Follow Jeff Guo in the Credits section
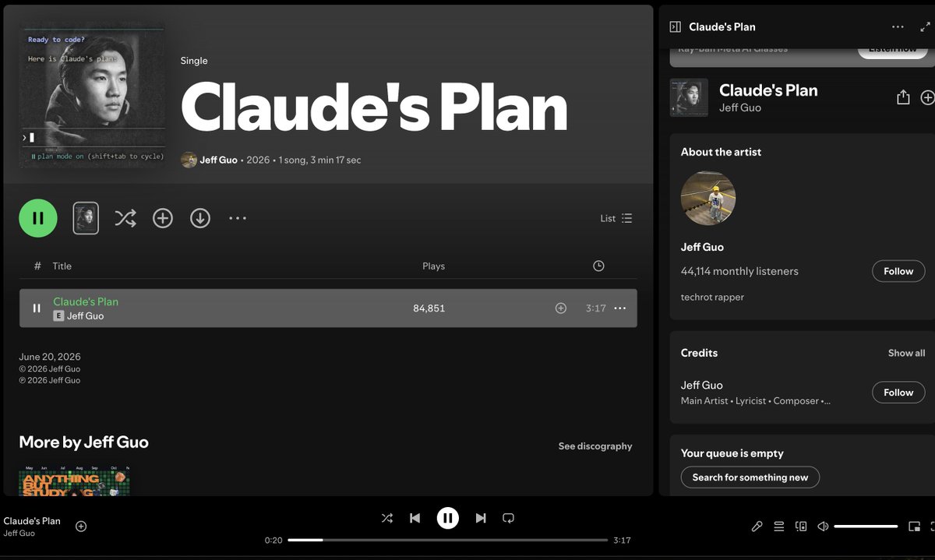The height and width of the screenshot is (560, 935). tap(898, 393)
